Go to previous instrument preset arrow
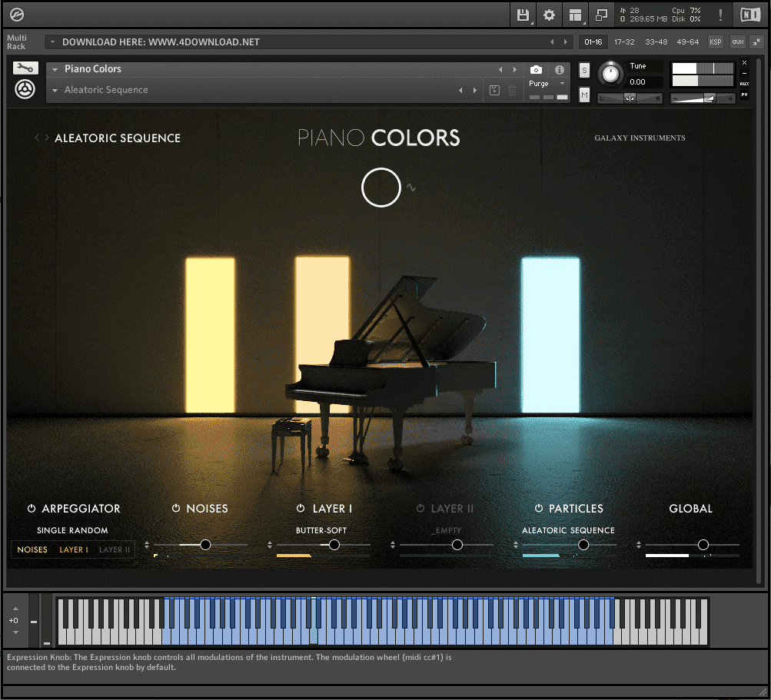 click(500, 69)
